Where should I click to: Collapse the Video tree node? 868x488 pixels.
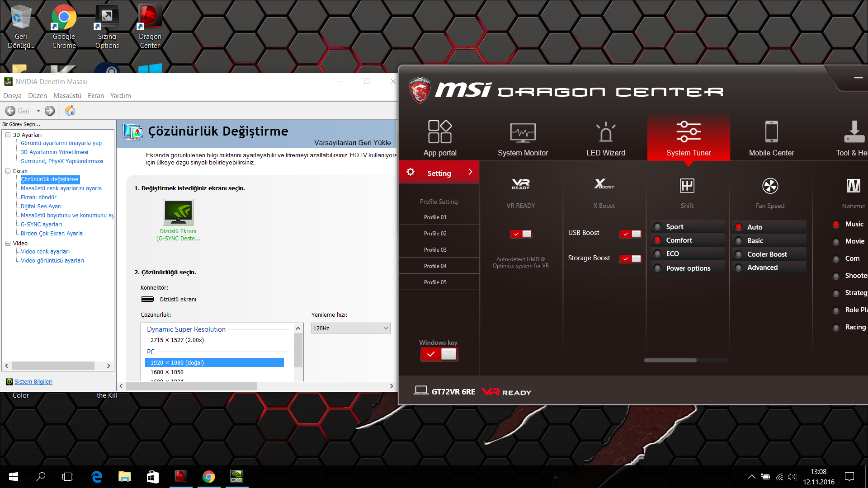coord(8,243)
